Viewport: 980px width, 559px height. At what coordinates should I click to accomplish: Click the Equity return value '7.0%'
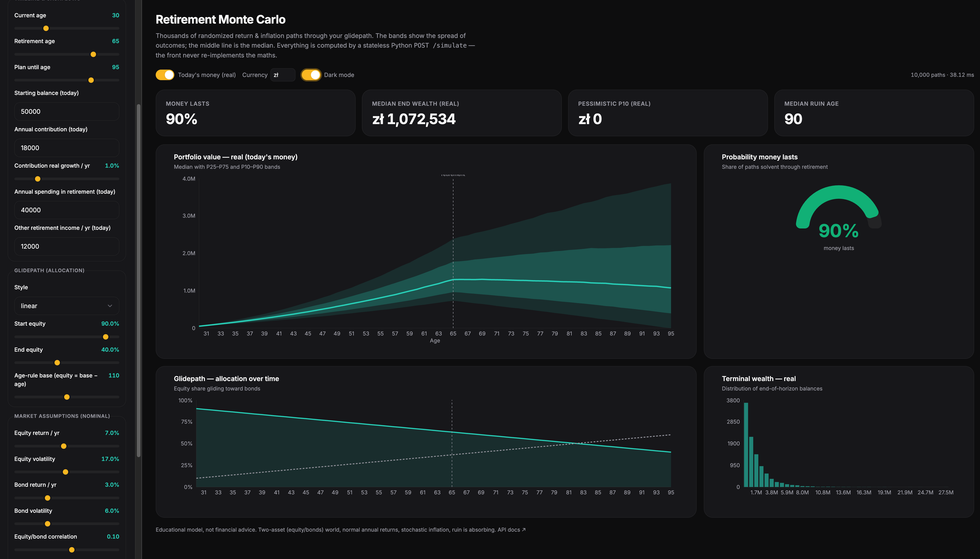click(112, 433)
